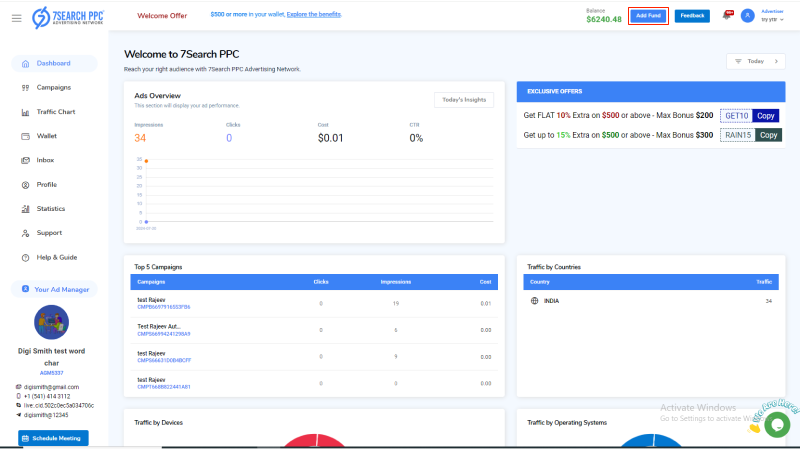Click the filter icon beside Today

click(738, 61)
